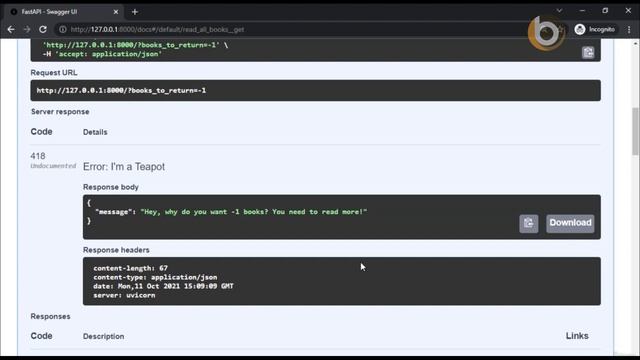Click the Responses section heading

tap(50, 316)
